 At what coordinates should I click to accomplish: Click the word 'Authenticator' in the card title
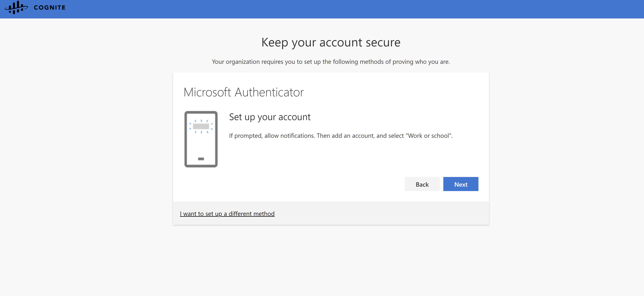(x=269, y=92)
